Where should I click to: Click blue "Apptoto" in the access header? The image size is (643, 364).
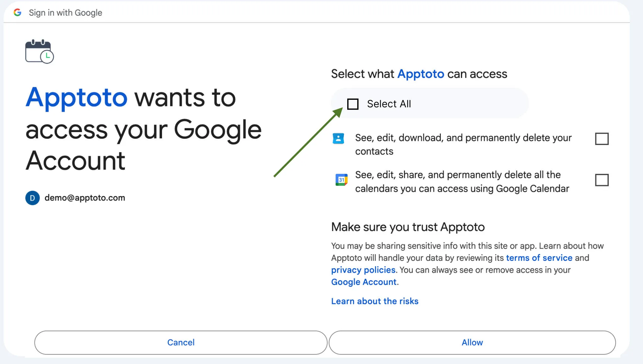coord(421,74)
